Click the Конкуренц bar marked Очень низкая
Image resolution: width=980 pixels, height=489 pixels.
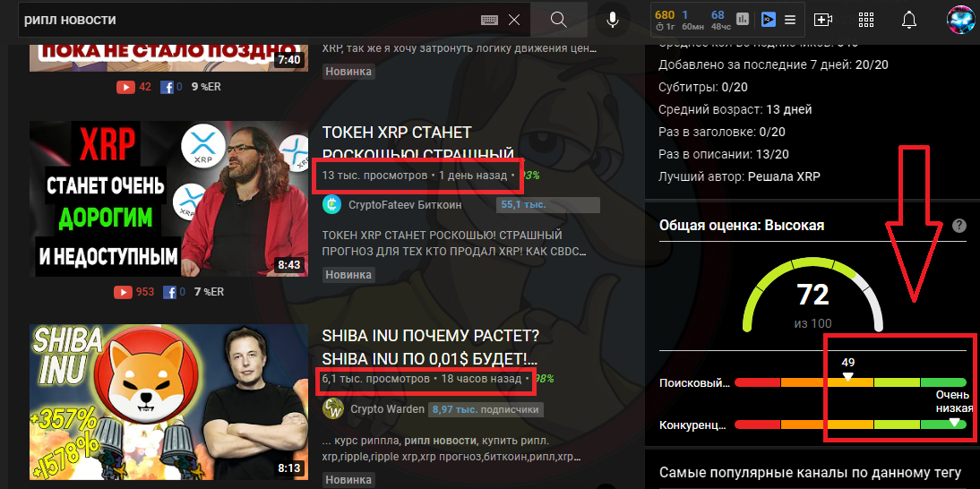(x=851, y=425)
